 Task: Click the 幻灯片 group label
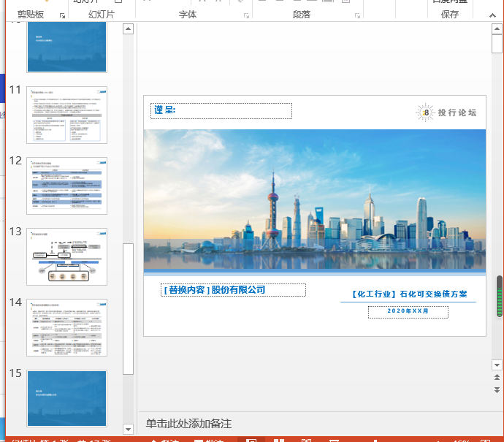click(102, 15)
